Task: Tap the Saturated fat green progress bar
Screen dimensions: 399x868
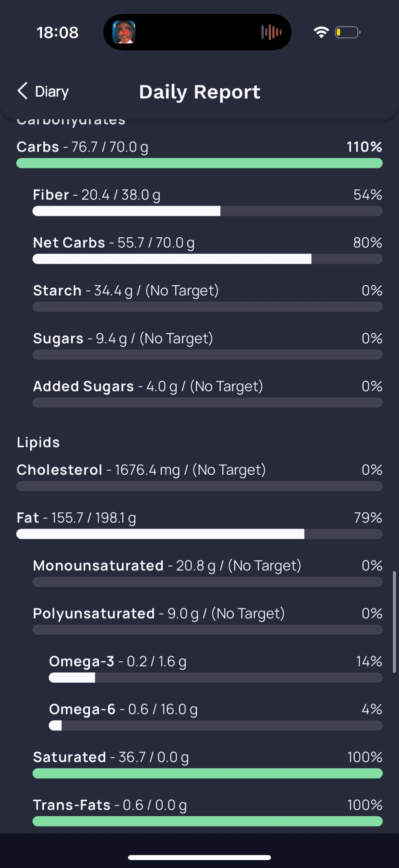Action: (207, 773)
